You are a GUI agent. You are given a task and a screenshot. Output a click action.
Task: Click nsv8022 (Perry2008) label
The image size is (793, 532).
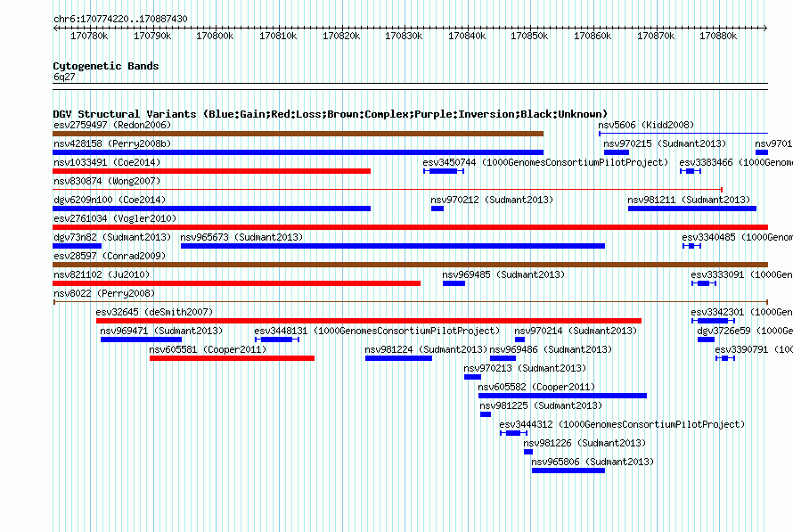[104, 293]
